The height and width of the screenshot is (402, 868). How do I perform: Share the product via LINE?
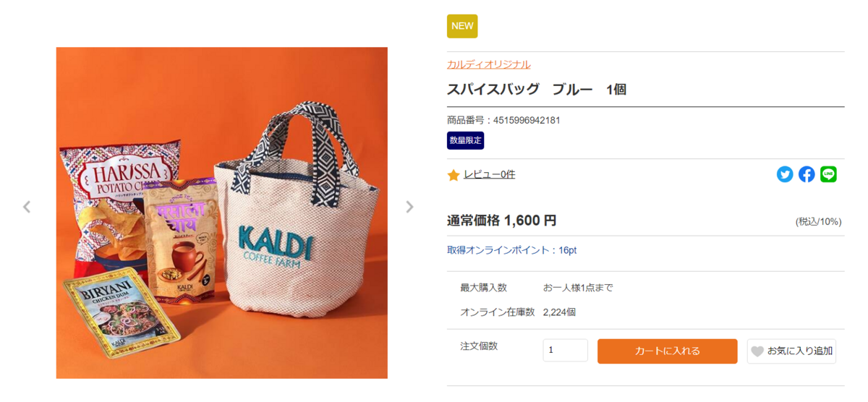828,174
